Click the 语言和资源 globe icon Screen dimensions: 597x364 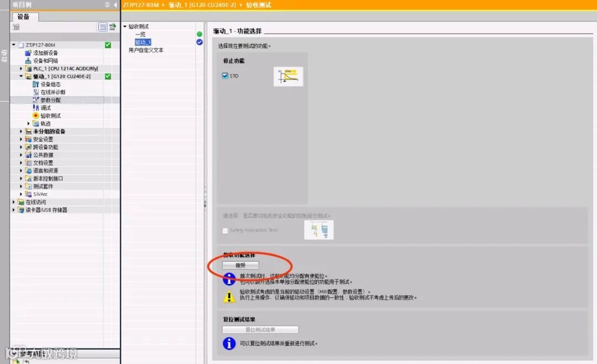click(x=28, y=171)
